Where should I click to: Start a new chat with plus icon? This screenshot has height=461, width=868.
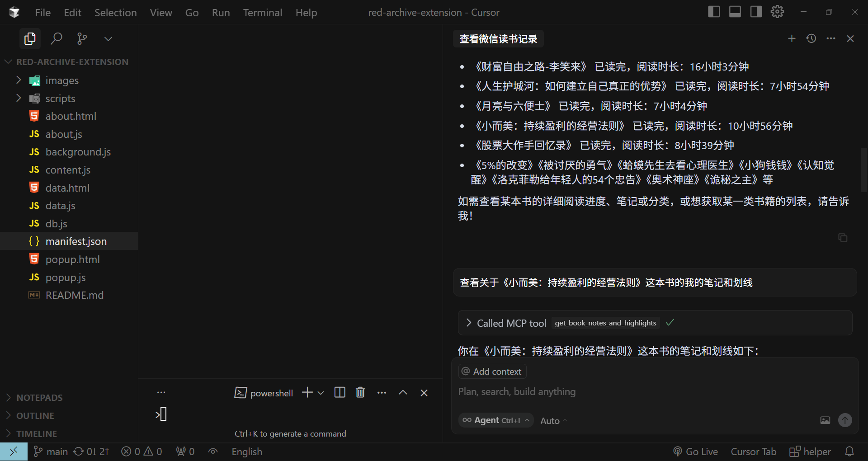(792, 39)
